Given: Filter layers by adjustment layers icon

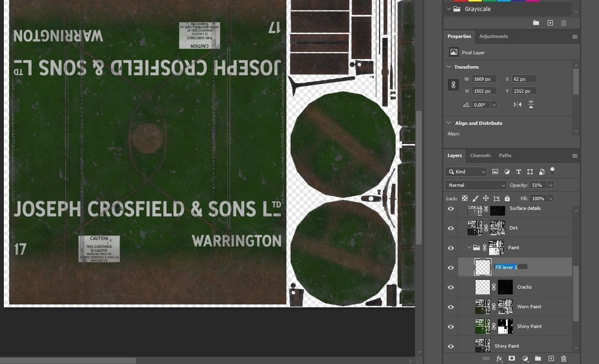Looking at the screenshot, I should click(x=507, y=171).
